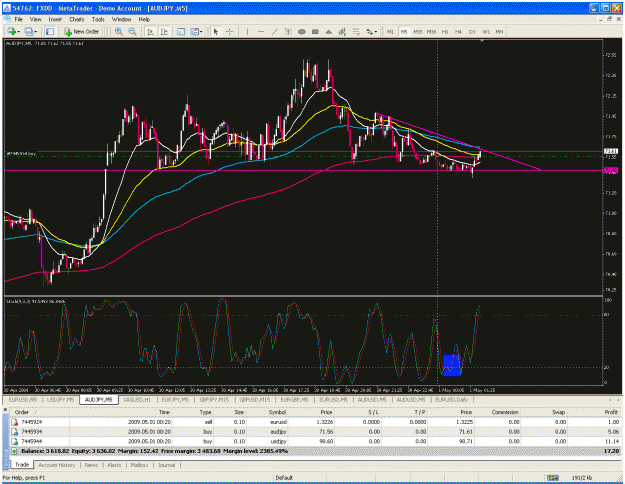This screenshot has height=484, width=625.
Task: Select the Vertical Line drawing tool
Action: (247, 31)
